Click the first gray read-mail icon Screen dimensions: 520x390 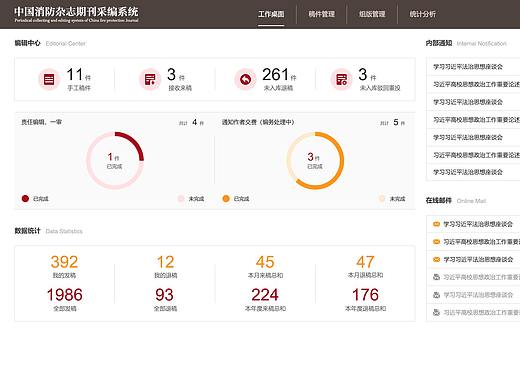[436, 277]
